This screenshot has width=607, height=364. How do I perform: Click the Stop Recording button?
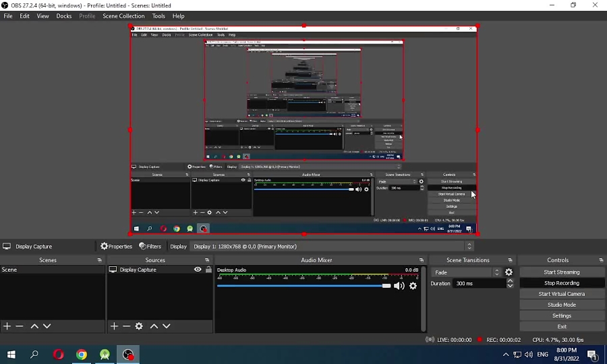click(561, 283)
